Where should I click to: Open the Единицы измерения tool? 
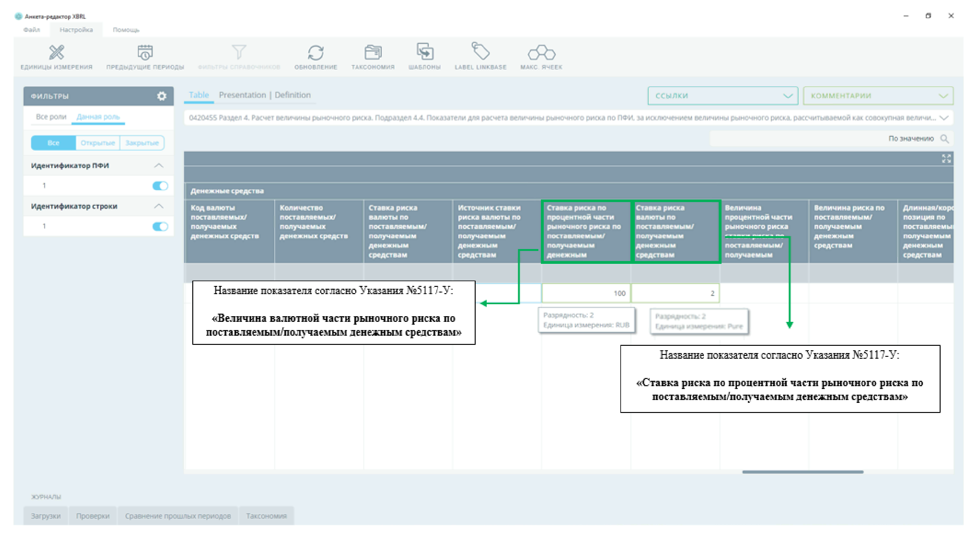pos(56,53)
